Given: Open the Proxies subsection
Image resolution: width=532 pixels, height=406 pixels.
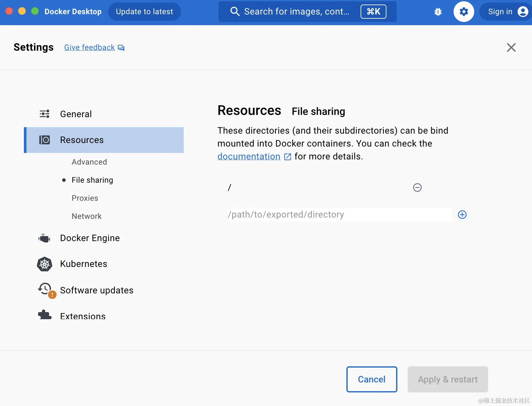Looking at the screenshot, I should pyautogui.click(x=85, y=198).
